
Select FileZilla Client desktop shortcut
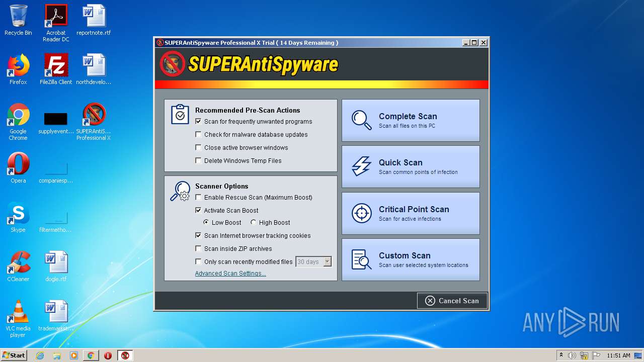coord(56,69)
